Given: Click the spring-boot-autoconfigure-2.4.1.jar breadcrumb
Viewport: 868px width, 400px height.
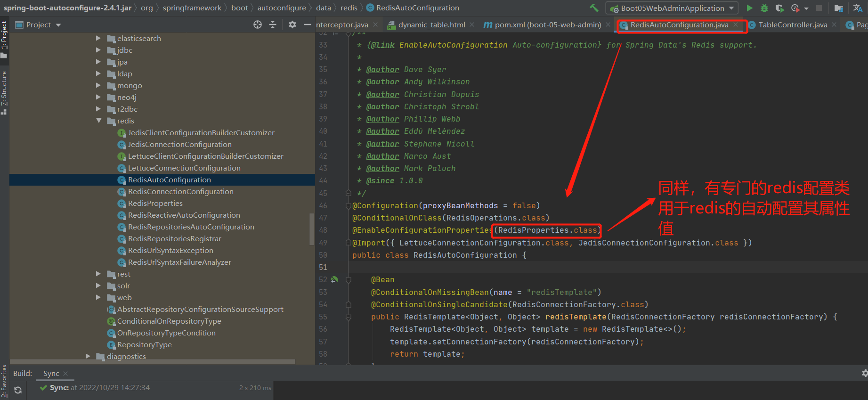Looking at the screenshot, I should point(68,8).
